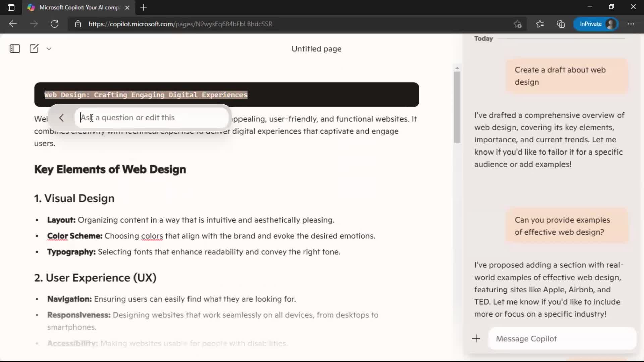Screen dimensions: 644x362
Task: Click the '1. Visual Design' heading
Action: [74, 198]
